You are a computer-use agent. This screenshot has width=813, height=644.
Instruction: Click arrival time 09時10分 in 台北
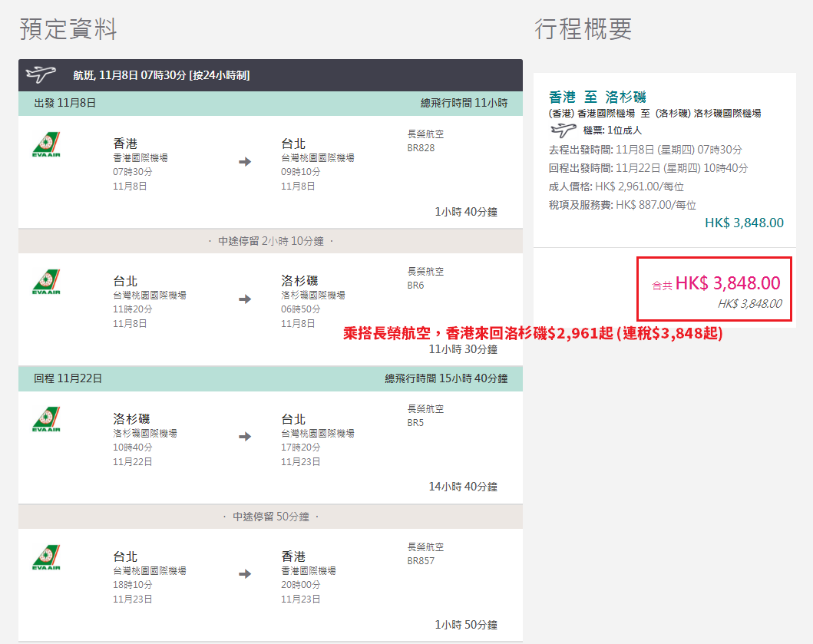[301, 172]
